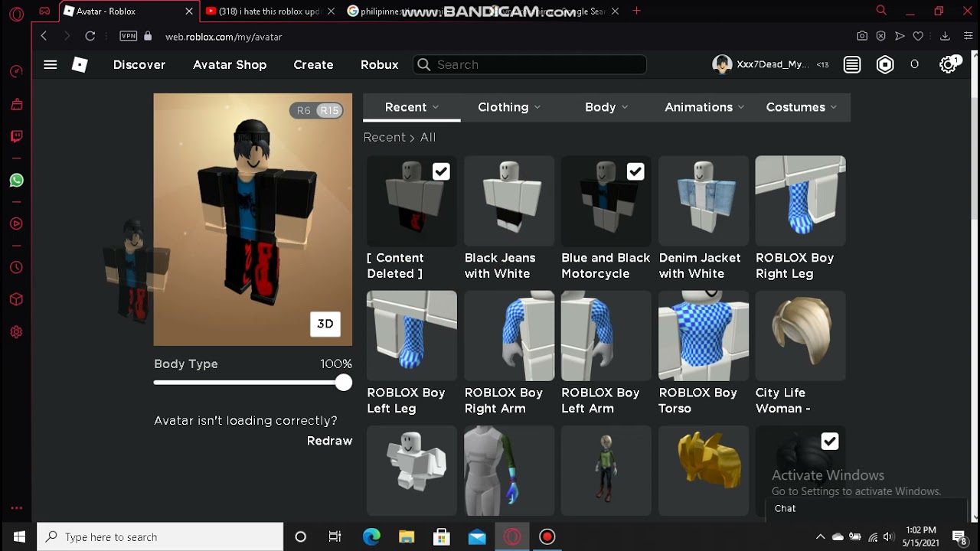Click the Robux hexagon icon
This screenshot has width=980, height=551.
coord(885,65)
